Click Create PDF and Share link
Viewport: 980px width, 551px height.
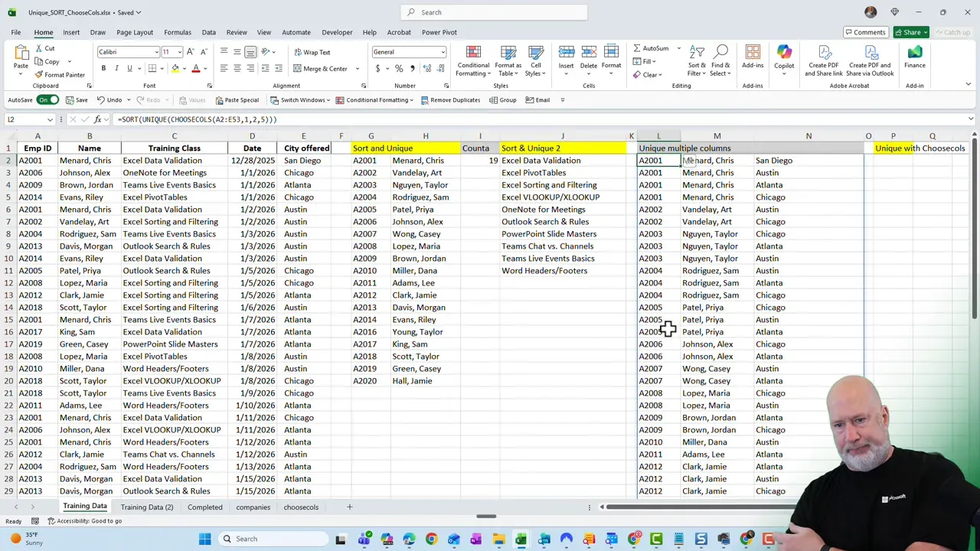(x=825, y=60)
